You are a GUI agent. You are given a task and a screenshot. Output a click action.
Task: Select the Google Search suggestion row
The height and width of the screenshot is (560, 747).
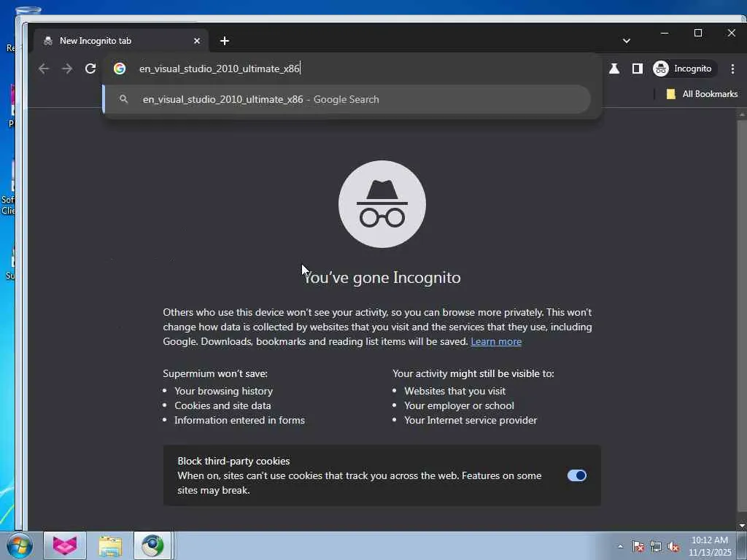pyautogui.click(x=347, y=99)
